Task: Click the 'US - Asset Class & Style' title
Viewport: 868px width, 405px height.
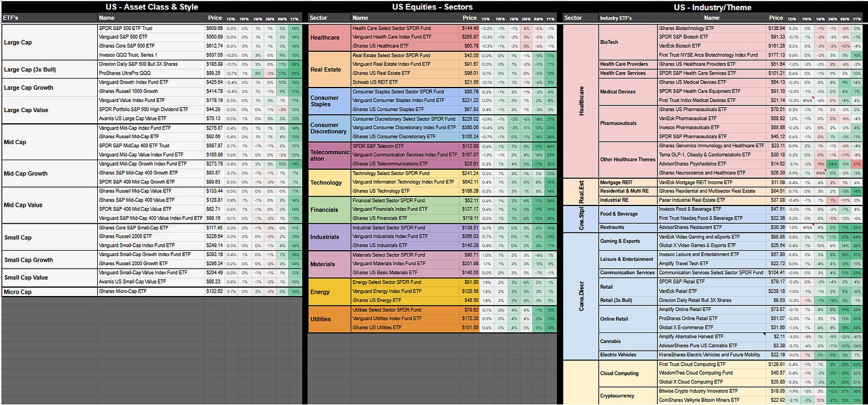Action: pyautogui.click(x=151, y=7)
